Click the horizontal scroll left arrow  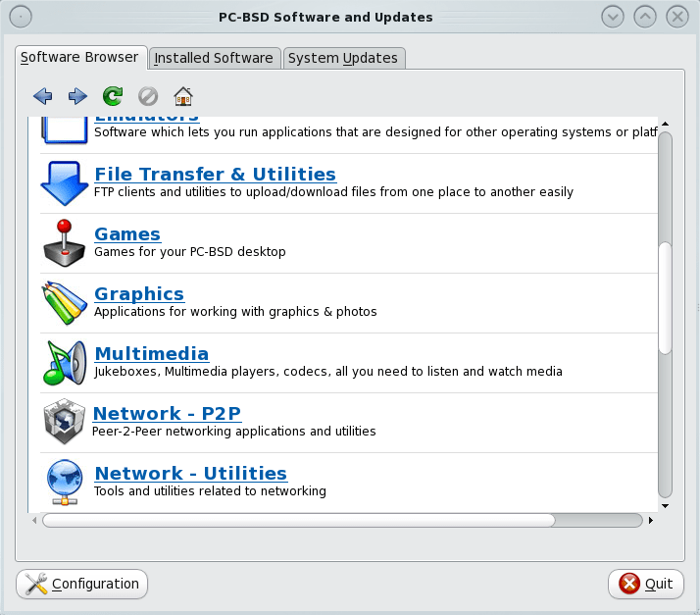tap(34, 520)
